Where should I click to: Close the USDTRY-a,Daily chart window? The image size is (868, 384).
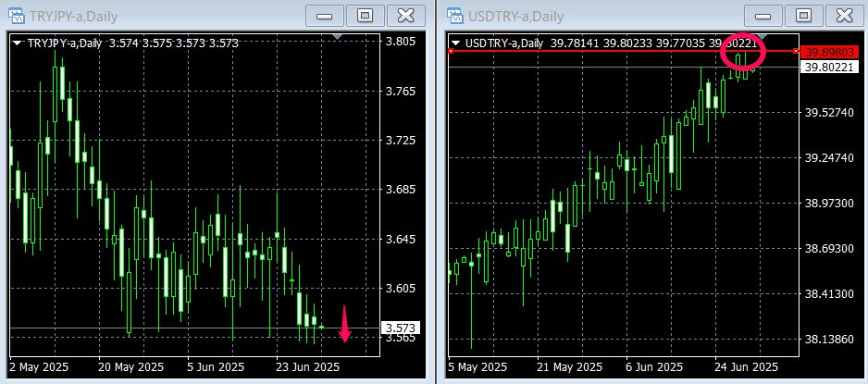point(845,16)
